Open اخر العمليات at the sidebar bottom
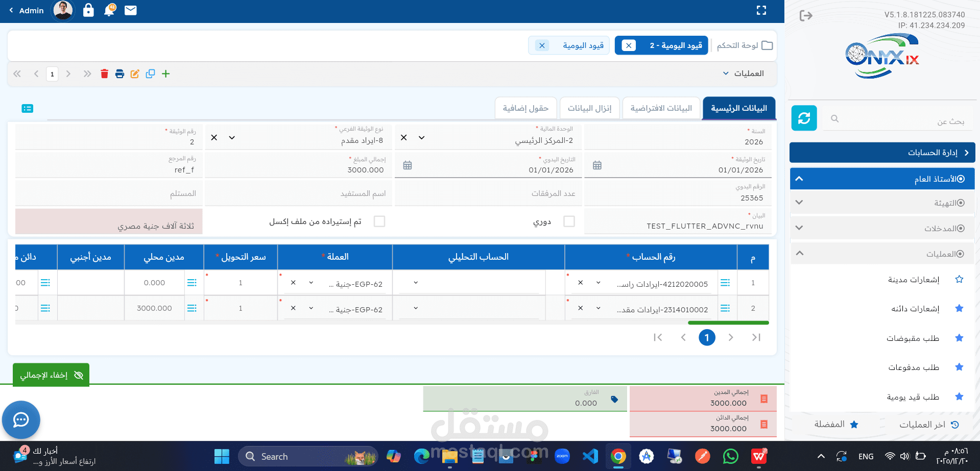980x471 pixels. pos(929,425)
